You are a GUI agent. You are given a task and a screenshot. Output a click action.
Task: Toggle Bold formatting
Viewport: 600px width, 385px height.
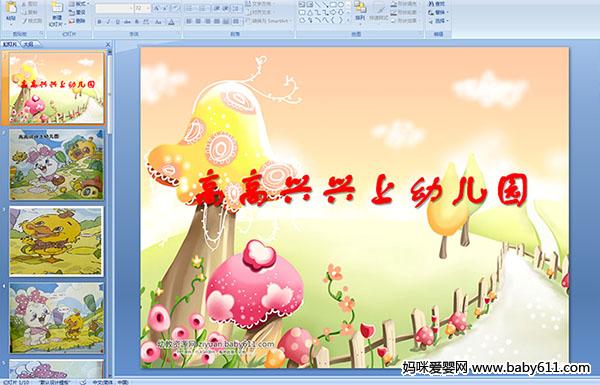coord(99,22)
